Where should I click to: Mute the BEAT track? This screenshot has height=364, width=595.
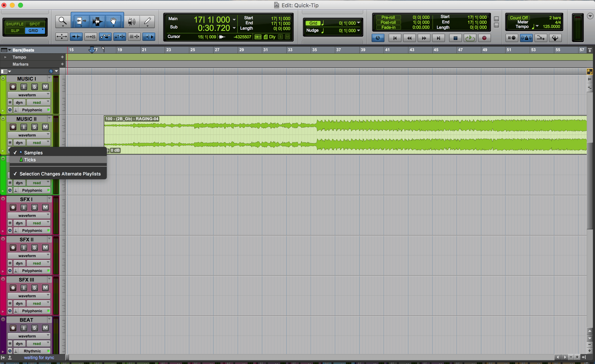(45, 328)
